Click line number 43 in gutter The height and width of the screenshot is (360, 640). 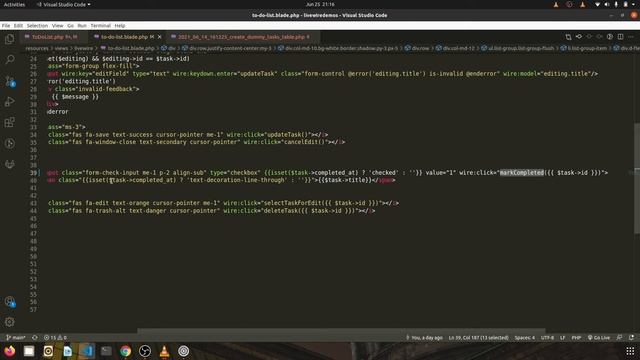coord(33,203)
